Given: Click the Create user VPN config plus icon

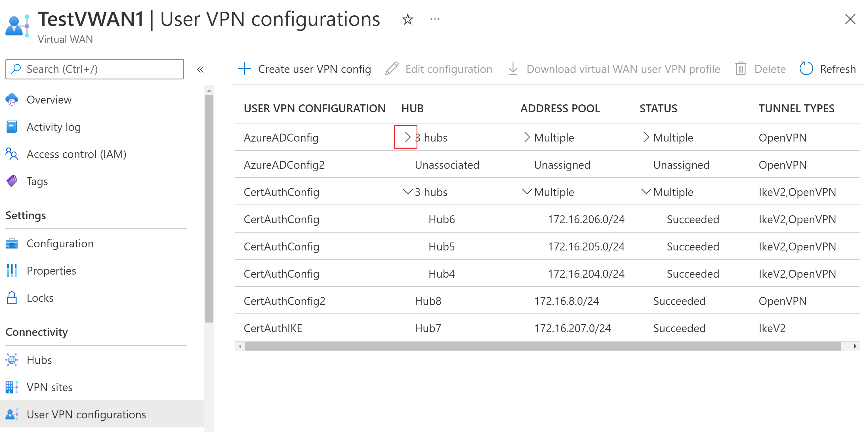Looking at the screenshot, I should [244, 69].
